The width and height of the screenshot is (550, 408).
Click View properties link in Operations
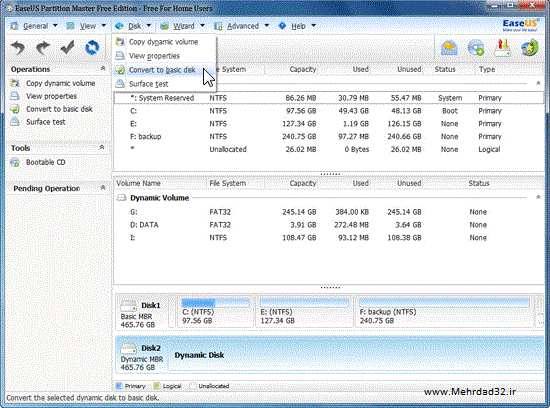click(x=51, y=96)
